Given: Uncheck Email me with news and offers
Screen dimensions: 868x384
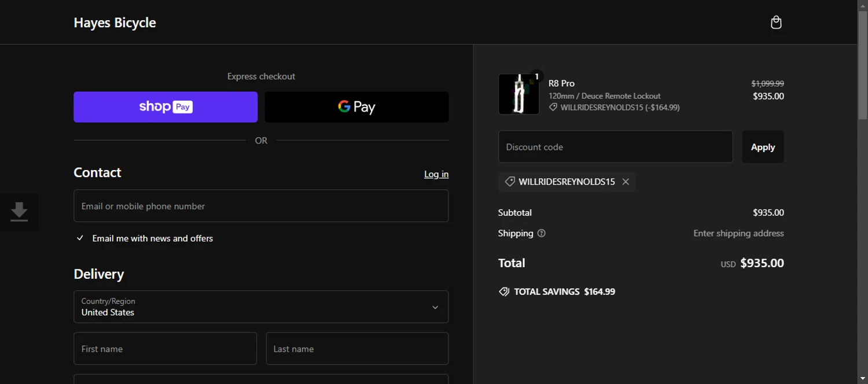Looking at the screenshot, I should 80,238.
